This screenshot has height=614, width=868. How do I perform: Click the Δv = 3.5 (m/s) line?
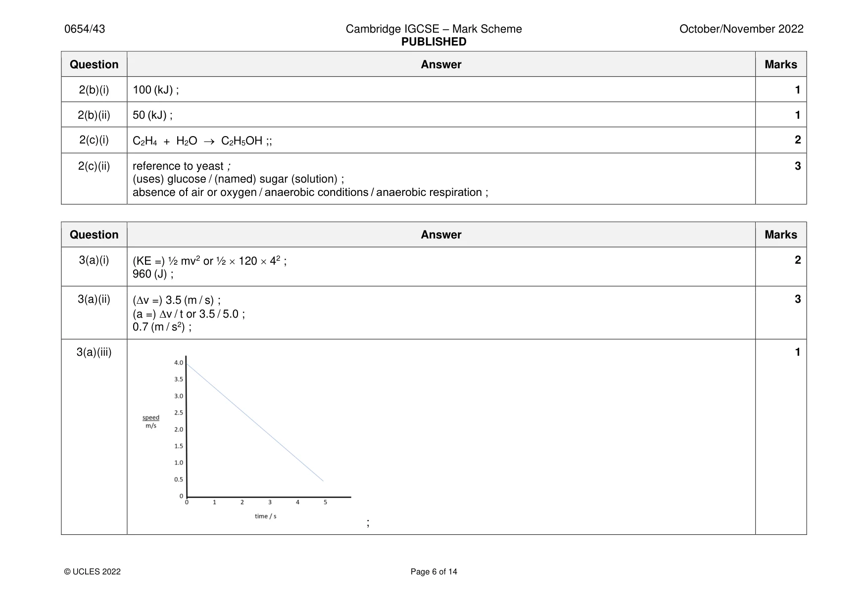click(176, 300)
